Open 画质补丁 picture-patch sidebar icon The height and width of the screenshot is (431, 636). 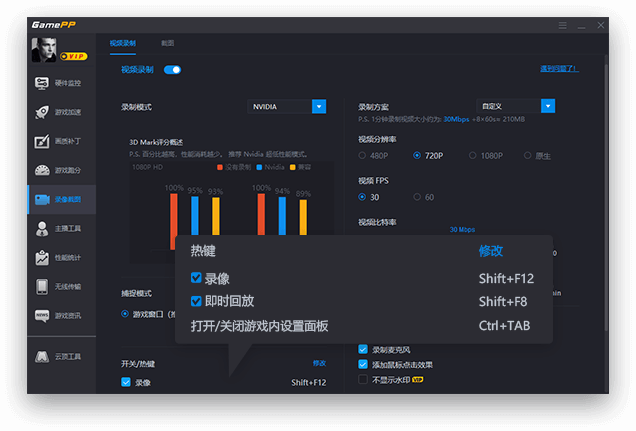click(x=42, y=142)
